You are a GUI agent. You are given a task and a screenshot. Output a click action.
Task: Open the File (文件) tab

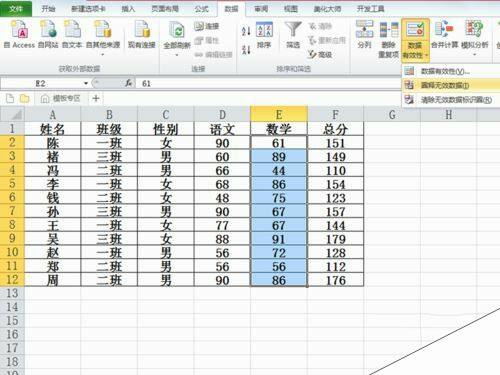tap(16, 9)
